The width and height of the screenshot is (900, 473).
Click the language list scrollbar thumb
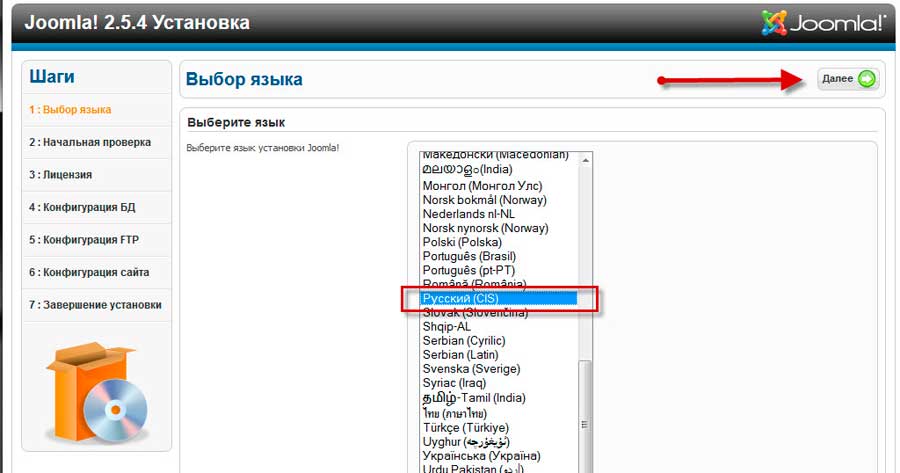point(585,417)
